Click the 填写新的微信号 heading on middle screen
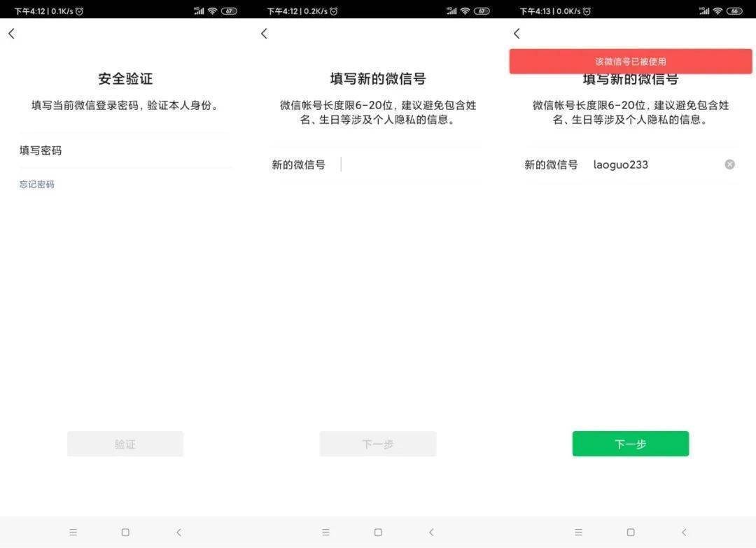The height and width of the screenshot is (548, 756). (x=378, y=78)
